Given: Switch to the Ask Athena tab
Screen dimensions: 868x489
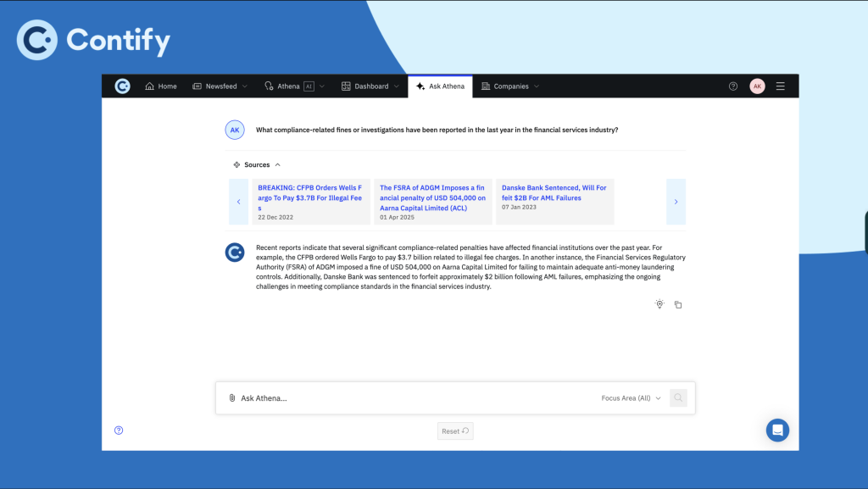Looking at the screenshot, I should [x=440, y=86].
